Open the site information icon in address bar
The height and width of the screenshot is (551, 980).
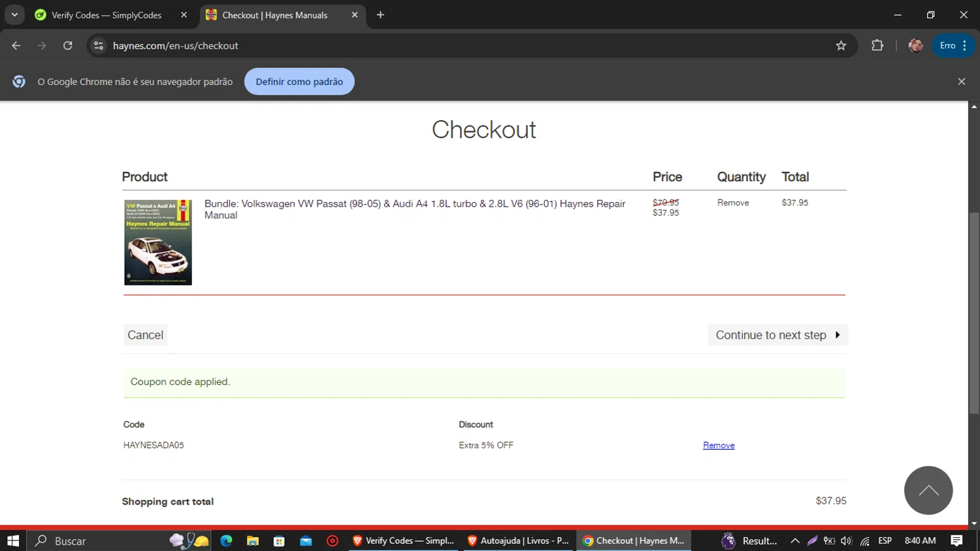point(99,46)
